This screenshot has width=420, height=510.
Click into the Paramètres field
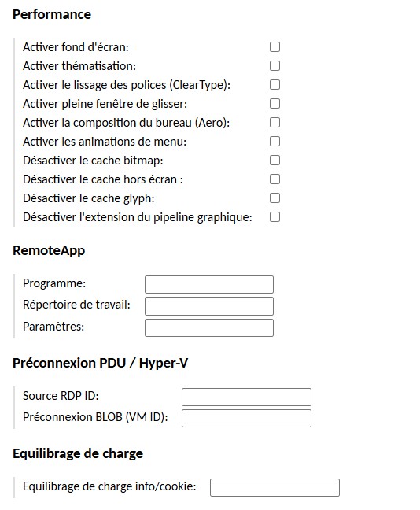pos(209,327)
